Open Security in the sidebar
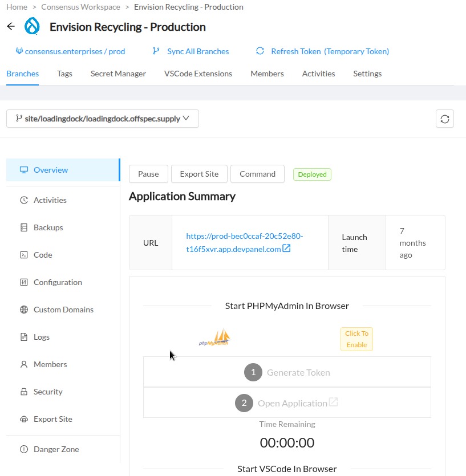The width and height of the screenshot is (466, 476). [x=63, y=391]
